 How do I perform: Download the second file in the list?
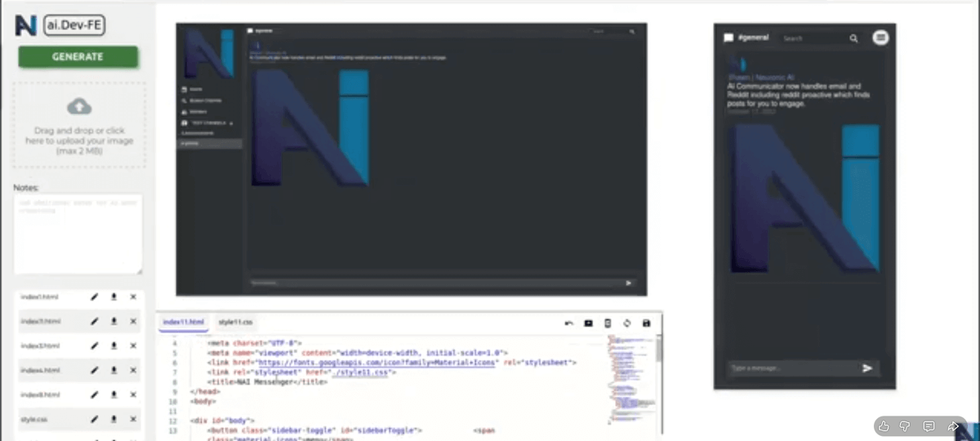(x=114, y=322)
